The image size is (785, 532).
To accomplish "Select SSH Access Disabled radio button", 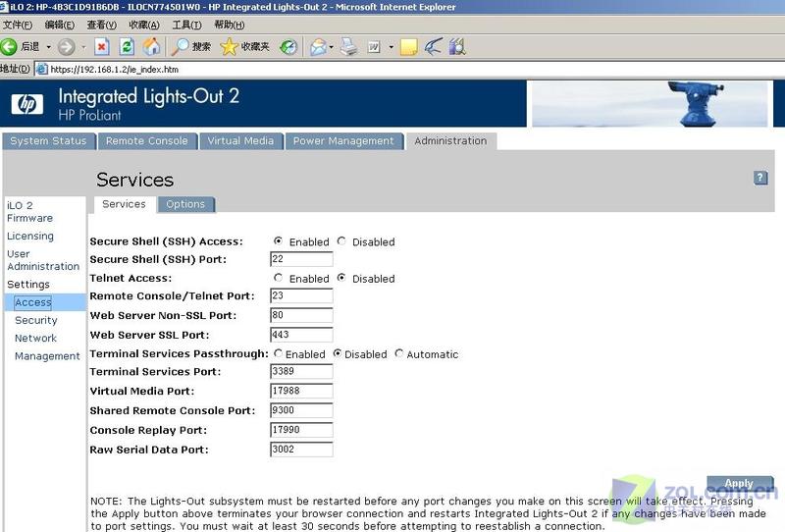I will pos(341,240).
